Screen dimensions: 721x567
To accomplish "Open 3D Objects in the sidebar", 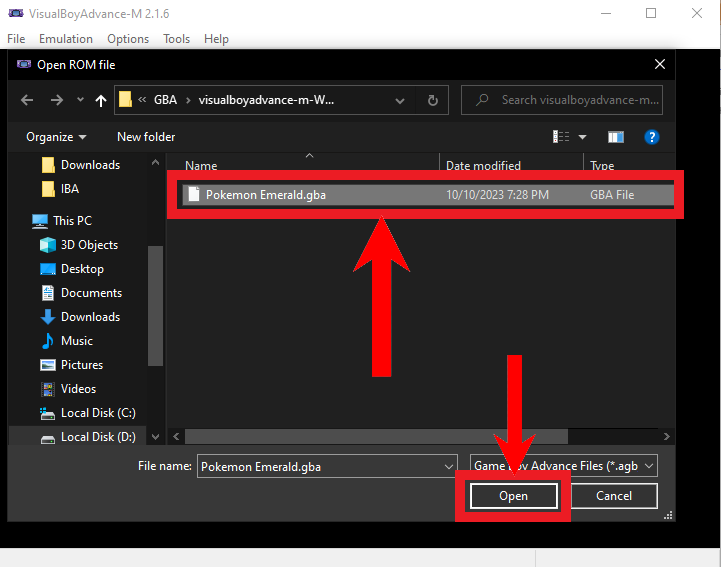I will 79,245.
